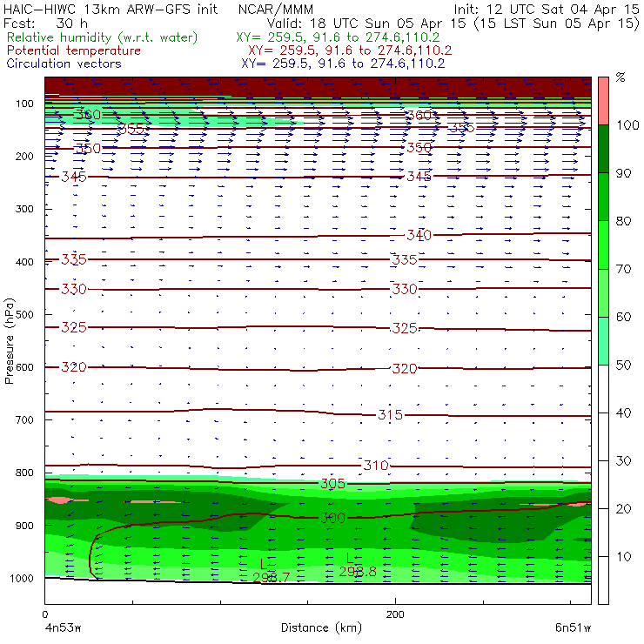Image resolution: width=644 pixels, height=644 pixels.
Task: Click the '1000' pressure axis tick label
Action: pyautogui.click(x=22, y=578)
